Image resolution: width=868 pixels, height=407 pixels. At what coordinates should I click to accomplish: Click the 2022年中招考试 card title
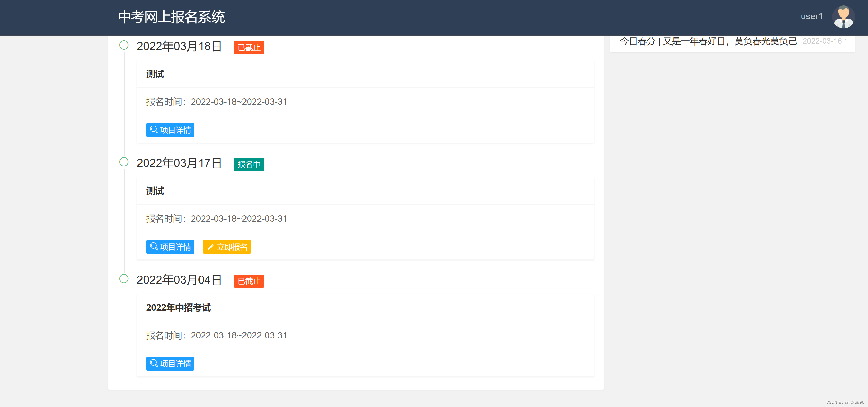point(178,308)
